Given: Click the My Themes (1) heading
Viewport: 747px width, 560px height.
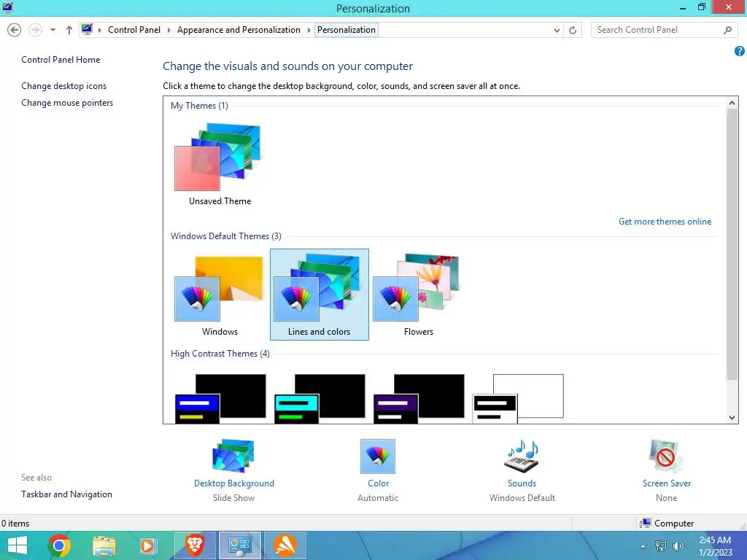Looking at the screenshot, I should coord(199,106).
